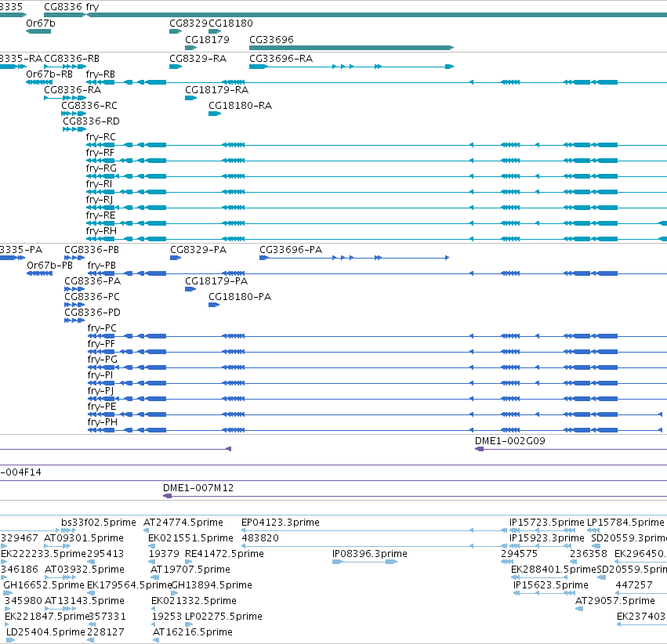
Task: Select the fry-RJ transcript label
Action: coord(100,200)
